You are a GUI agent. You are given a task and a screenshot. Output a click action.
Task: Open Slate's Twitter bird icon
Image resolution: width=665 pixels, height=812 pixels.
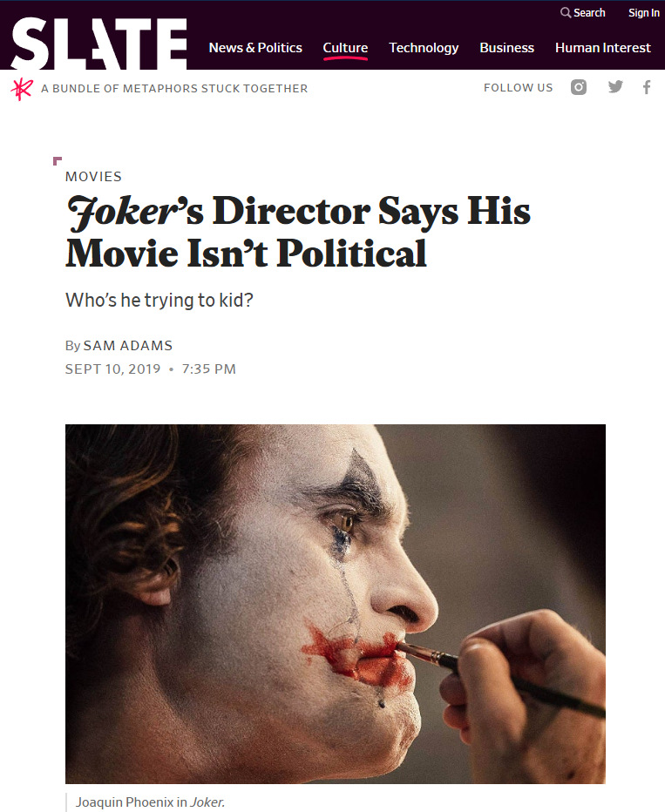point(615,87)
